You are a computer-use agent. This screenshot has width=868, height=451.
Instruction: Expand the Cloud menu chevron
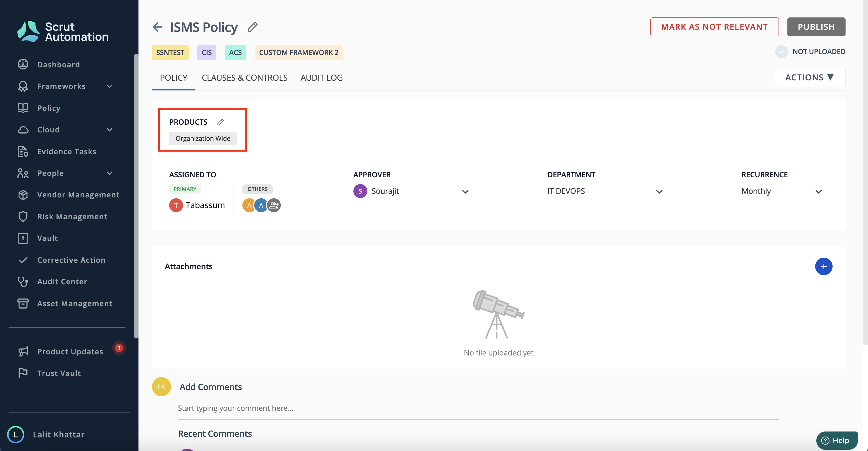click(110, 129)
